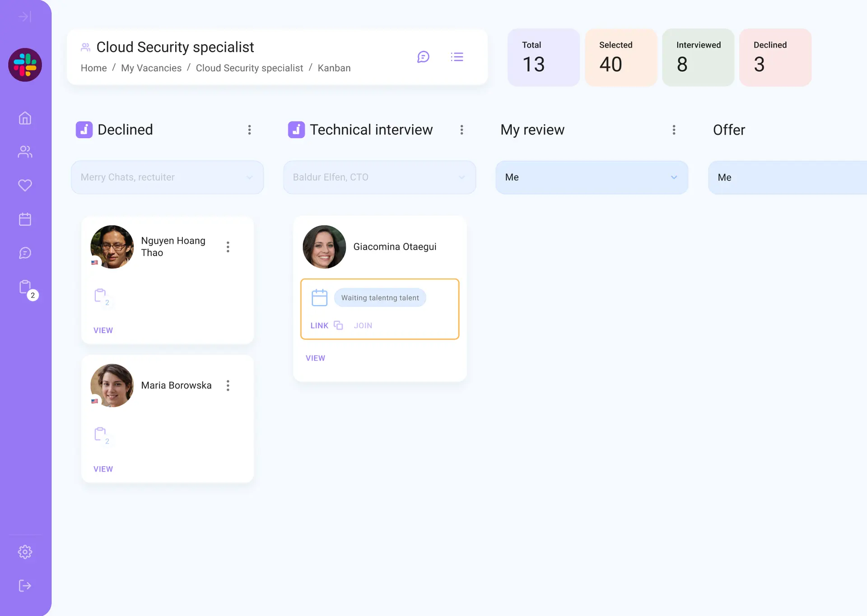The image size is (867, 616).
Task: Open the home icon in sidebar
Action: click(25, 118)
